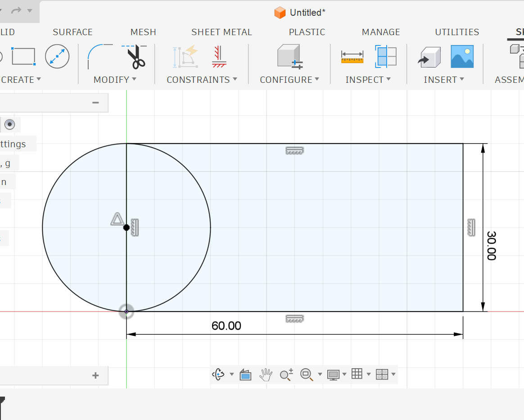
Task: Click the Look At icon
Action: tap(246, 375)
